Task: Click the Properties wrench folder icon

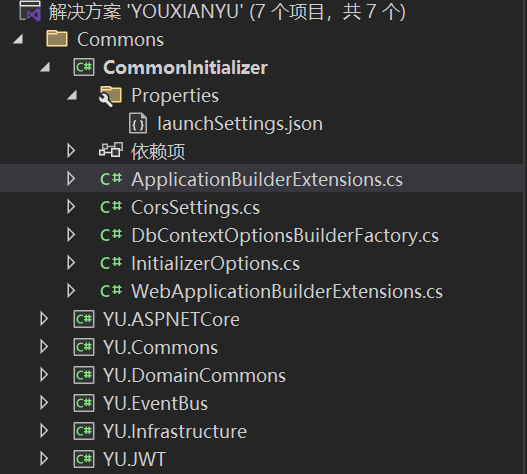Action: pyautogui.click(x=110, y=96)
